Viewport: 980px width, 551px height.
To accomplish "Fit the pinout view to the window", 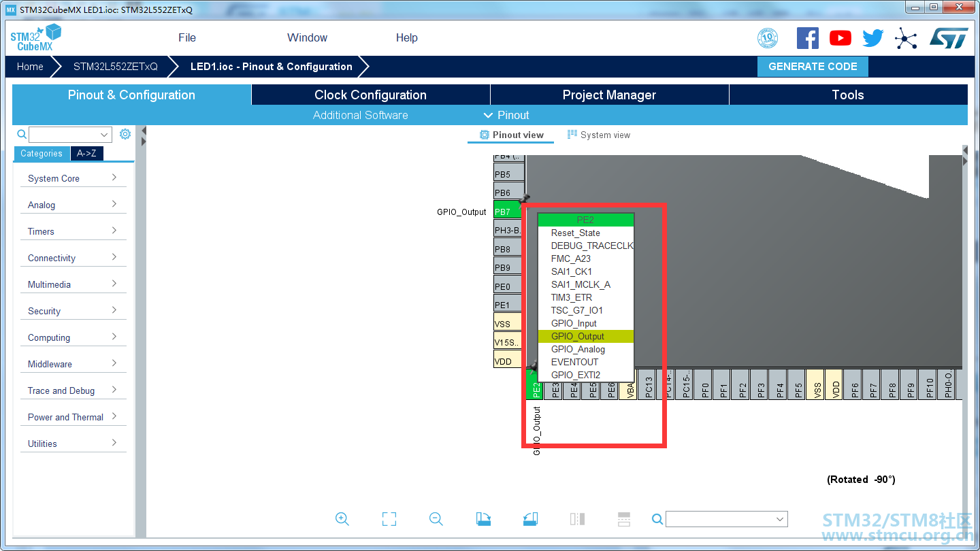I will click(x=389, y=519).
